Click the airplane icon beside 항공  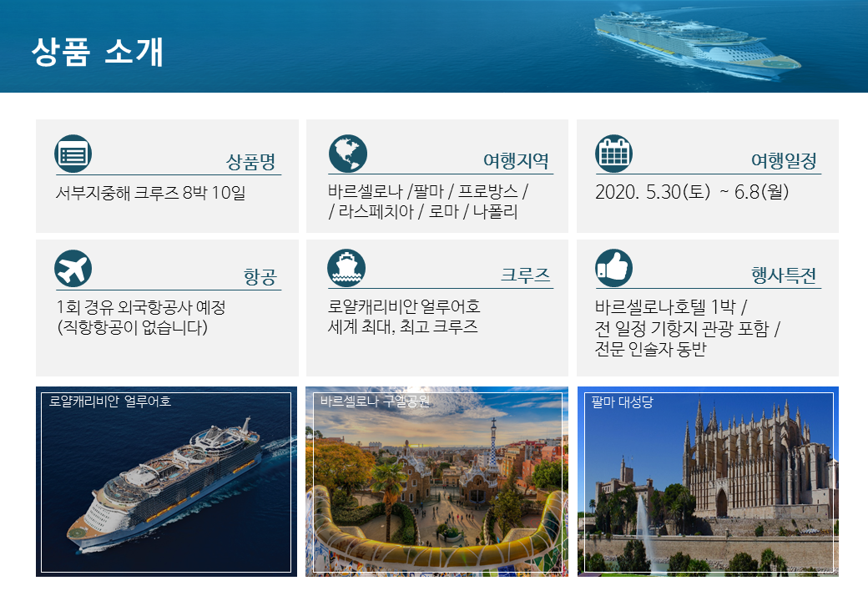tap(73, 269)
